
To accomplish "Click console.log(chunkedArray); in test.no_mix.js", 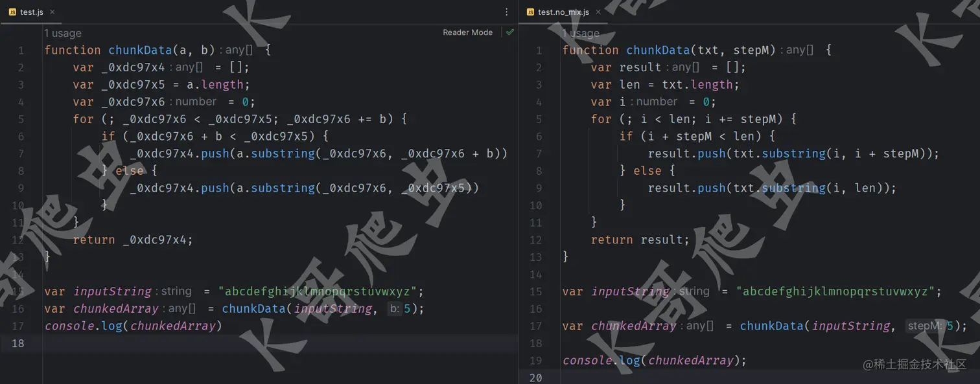I will (655, 361).
